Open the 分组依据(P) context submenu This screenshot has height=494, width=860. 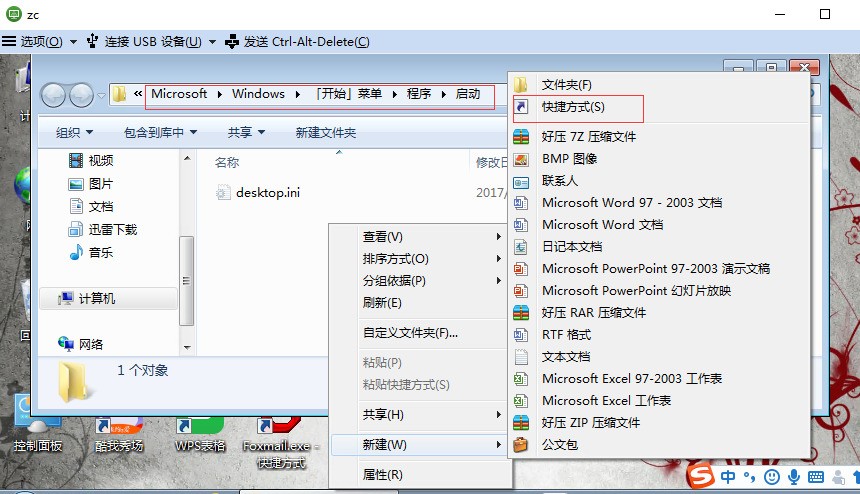pos(432,280)
